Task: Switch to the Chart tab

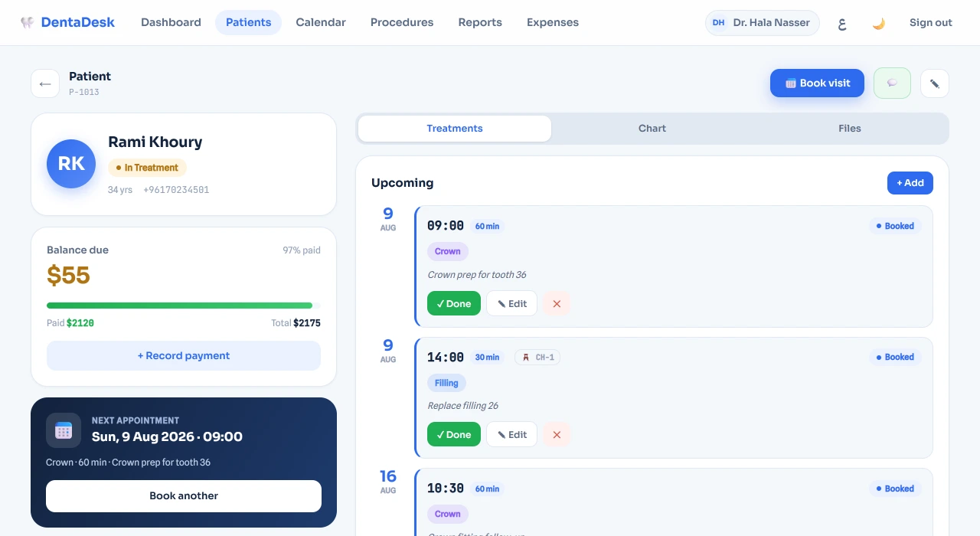Action: point(652,129)
